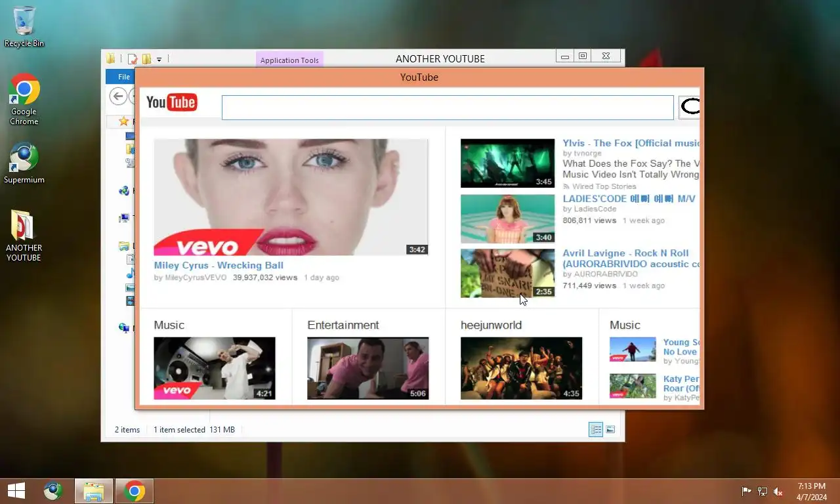840x504 pixels.
Task: Click the Wired Top Stories feed text
Action: (604, 186)
